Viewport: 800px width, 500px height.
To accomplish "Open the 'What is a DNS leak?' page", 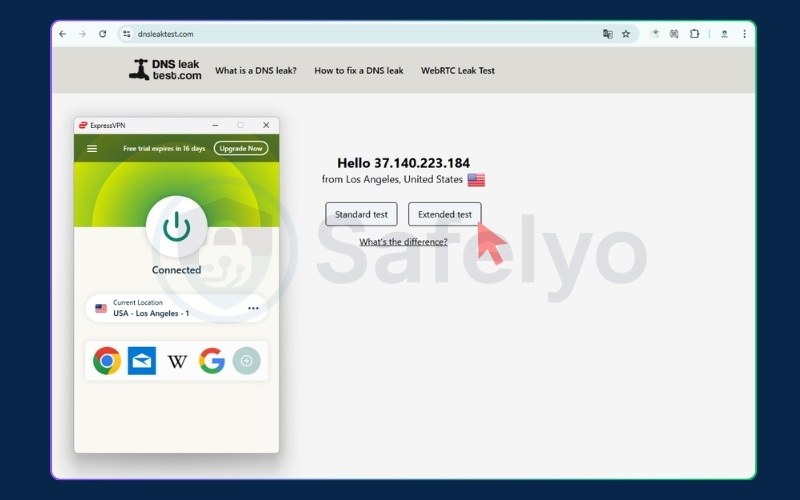I will tap(256, 71).
